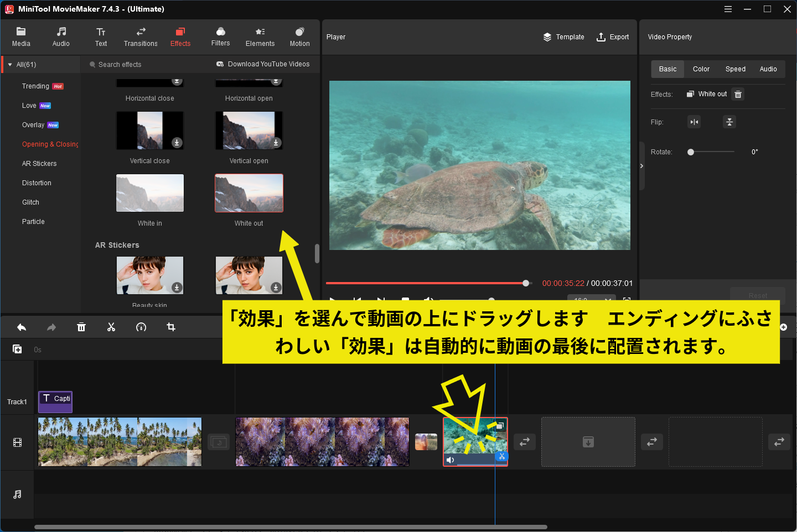Switch to the Basic property tab
This screenshot has width=797, height=532.
tap(667, 69)
